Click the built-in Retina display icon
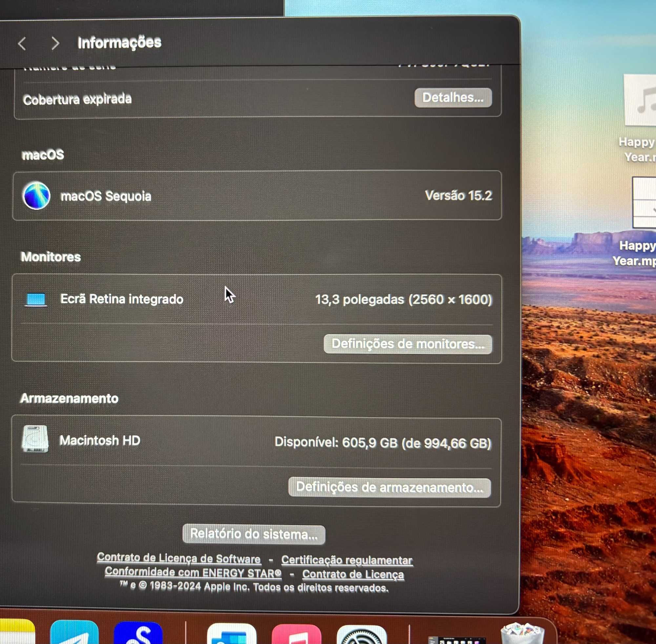This screenshot has height=644, width=656. (x=36, y=300)
